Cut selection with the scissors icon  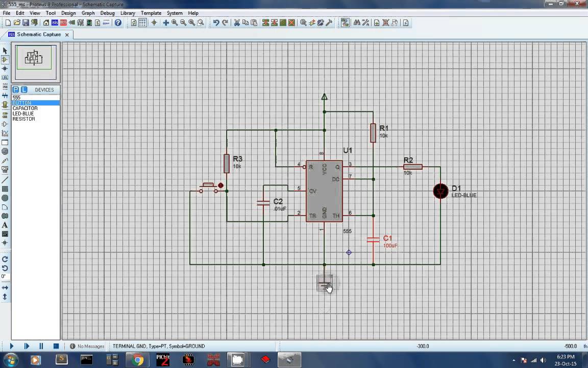[x=237, y=23]
